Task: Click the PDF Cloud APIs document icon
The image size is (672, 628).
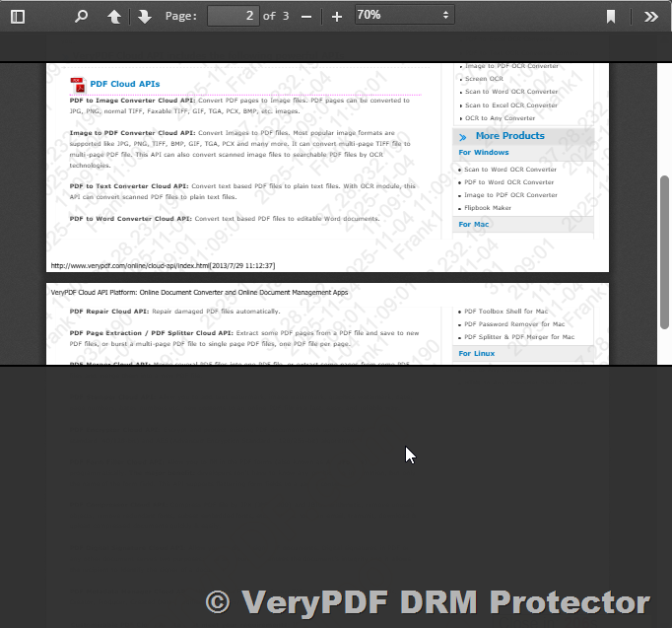Action: pyautogui.click(x=79, y=84)
